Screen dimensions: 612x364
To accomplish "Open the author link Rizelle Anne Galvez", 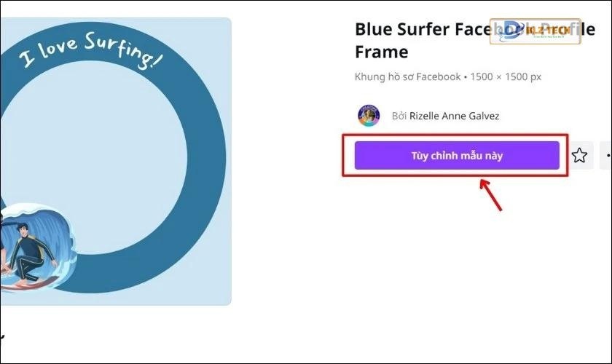I will pos(455,116).
